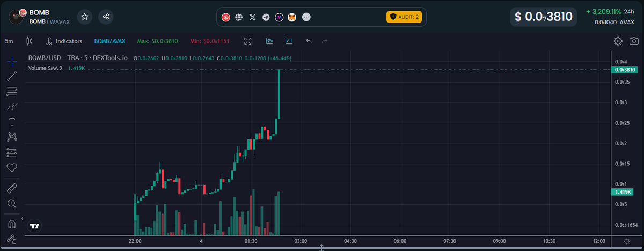This screenshot has width=644, height=251.
Task: Open chart settings gear at top right
Action: tap(618, 41)
